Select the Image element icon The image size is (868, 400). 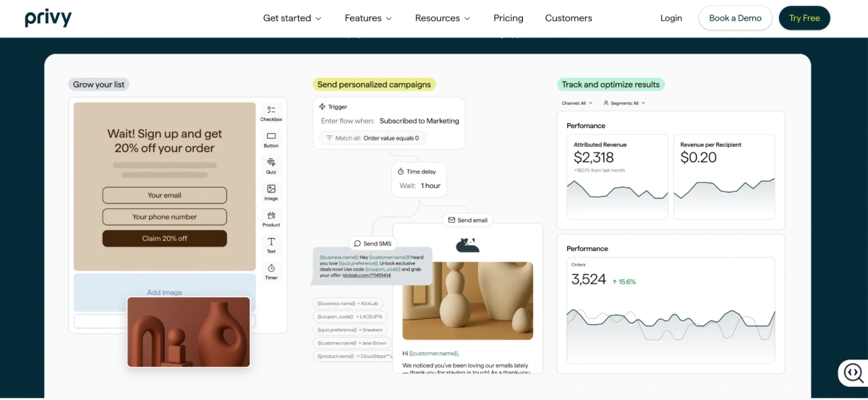pos(271,189)
